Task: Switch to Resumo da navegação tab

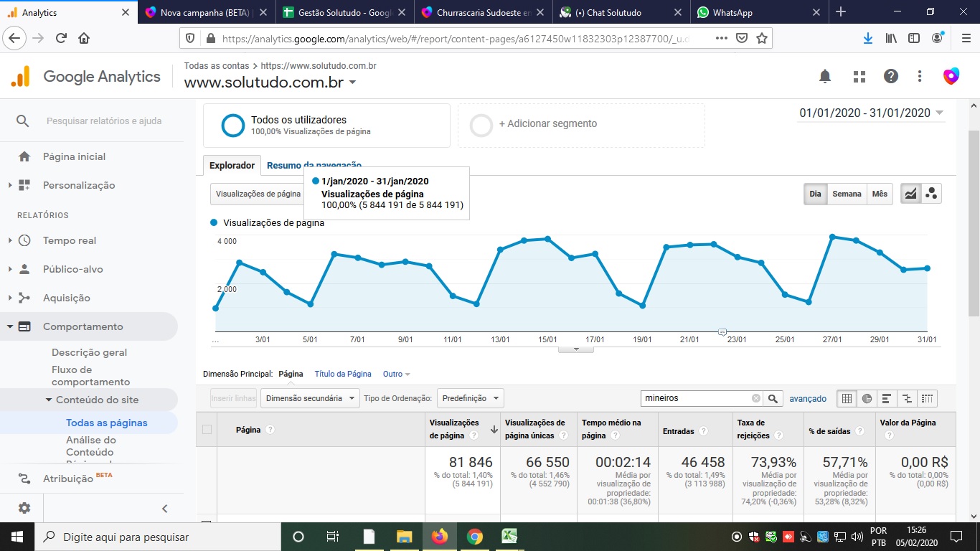Action: tap(314, 166)
